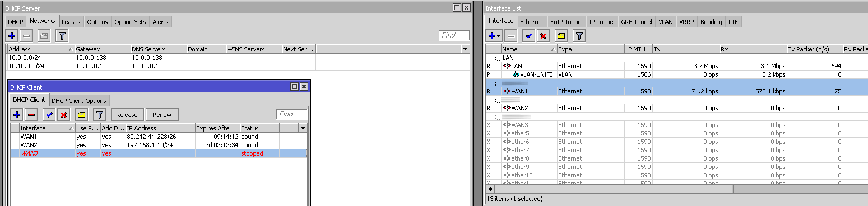Open the VLAN tab in Interface List
868x206 pixels.
[666, 22]
